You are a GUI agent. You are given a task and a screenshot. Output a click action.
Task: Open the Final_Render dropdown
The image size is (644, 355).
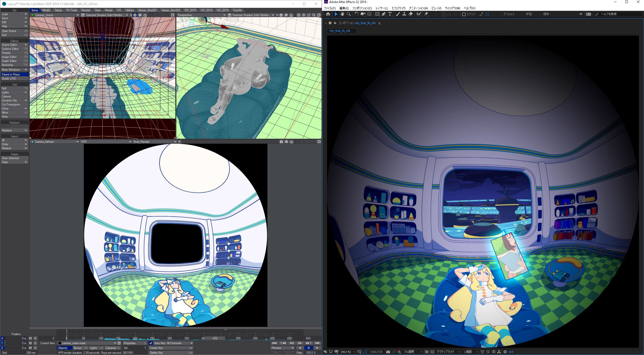click(x=154, y=142)
